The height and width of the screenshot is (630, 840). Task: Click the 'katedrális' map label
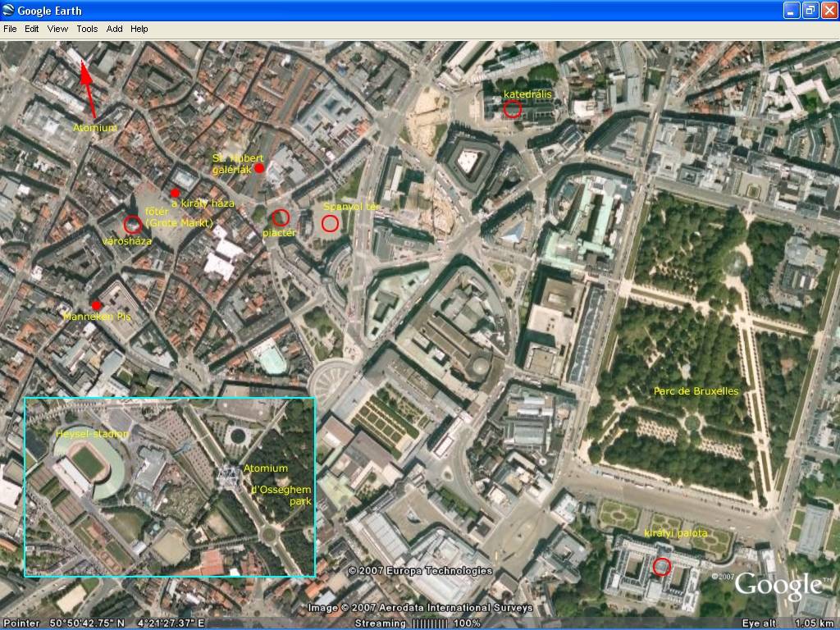coord(527,94)
